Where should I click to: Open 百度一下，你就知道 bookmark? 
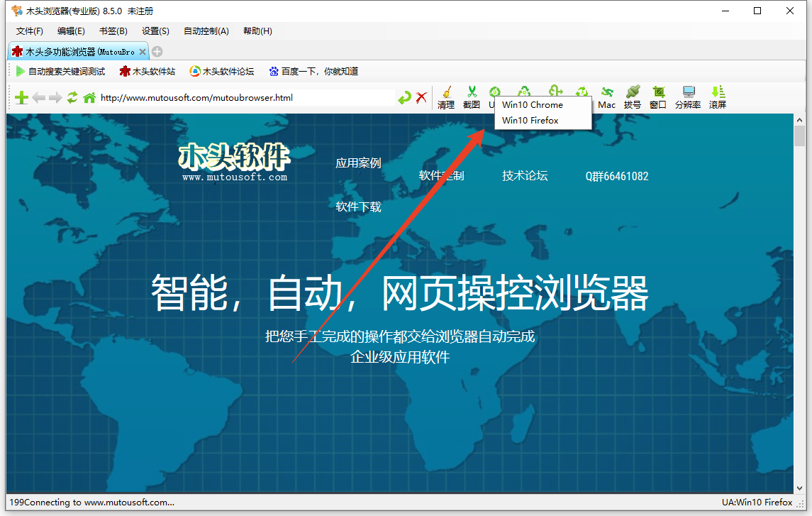[314, 71]
